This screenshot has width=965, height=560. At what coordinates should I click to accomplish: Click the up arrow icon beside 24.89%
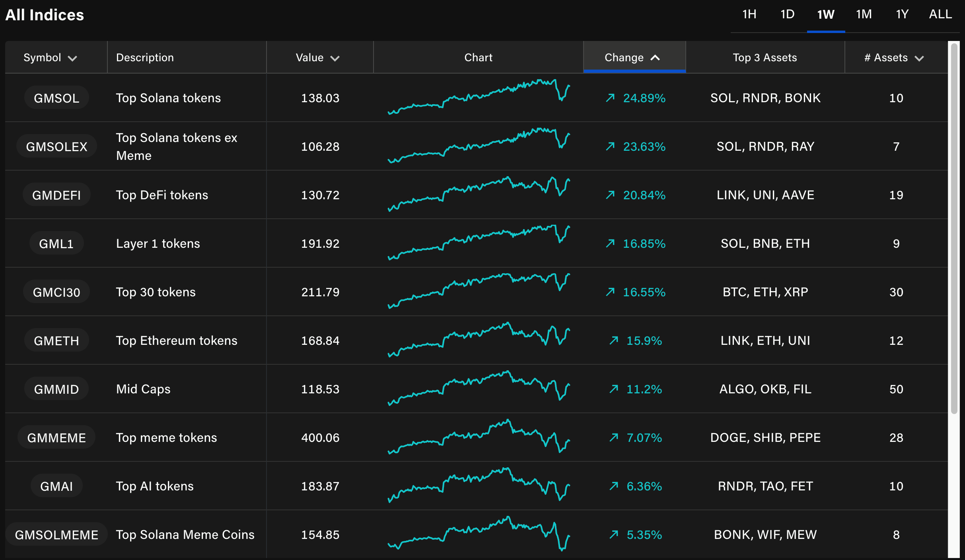(x=610, y=98)
